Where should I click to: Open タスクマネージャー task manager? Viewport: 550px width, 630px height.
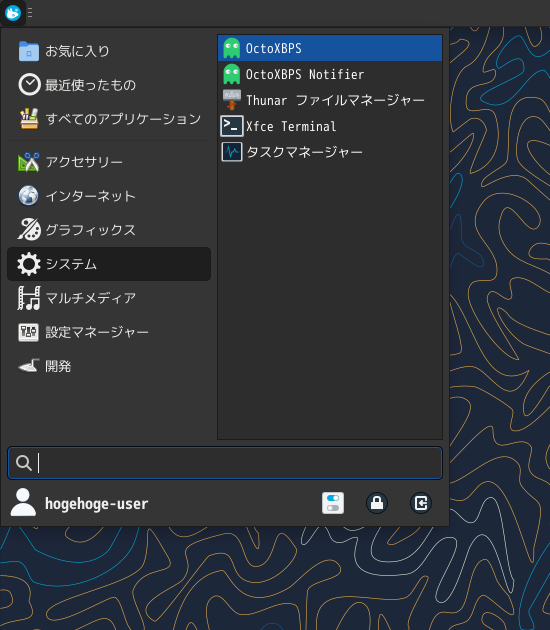tap(329, 152)
